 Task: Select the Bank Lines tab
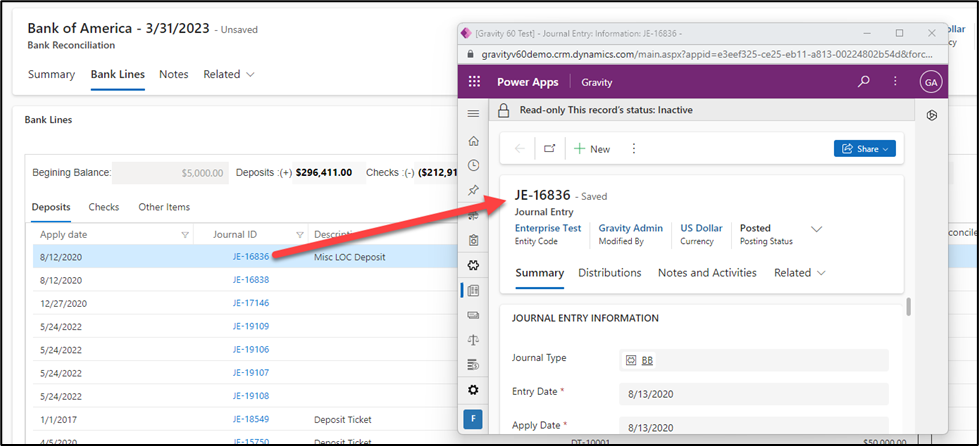(118, 74)
